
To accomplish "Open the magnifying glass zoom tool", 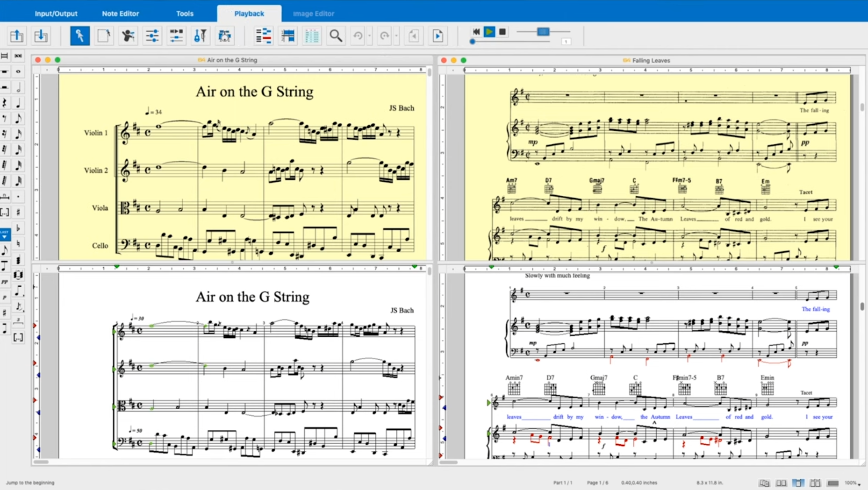I will coord(336,36).
